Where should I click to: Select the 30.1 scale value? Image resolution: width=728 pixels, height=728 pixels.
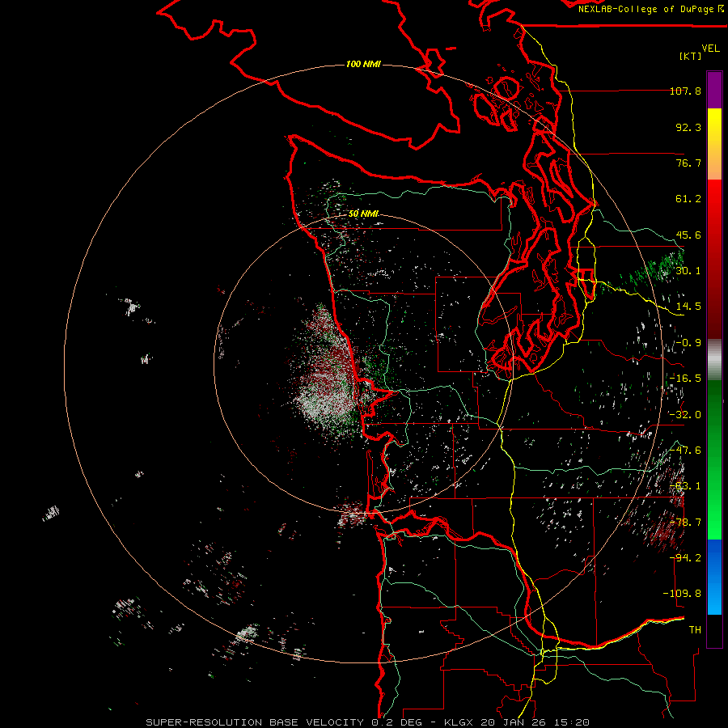pyautogui.click(x=688, y=271)
